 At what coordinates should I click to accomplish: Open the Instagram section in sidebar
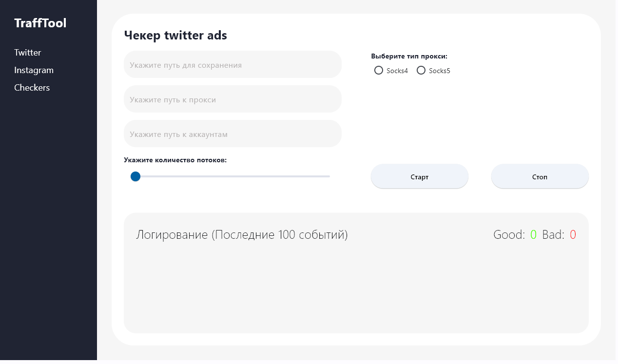(x=34, y=70)
